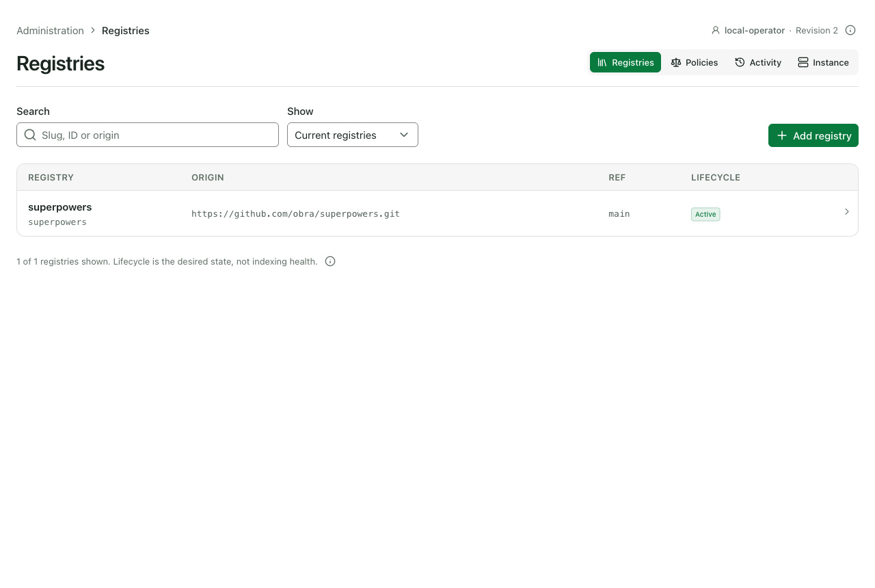
Task: Click the Registries breadcrumb item
Action: [x=126, y=31]
